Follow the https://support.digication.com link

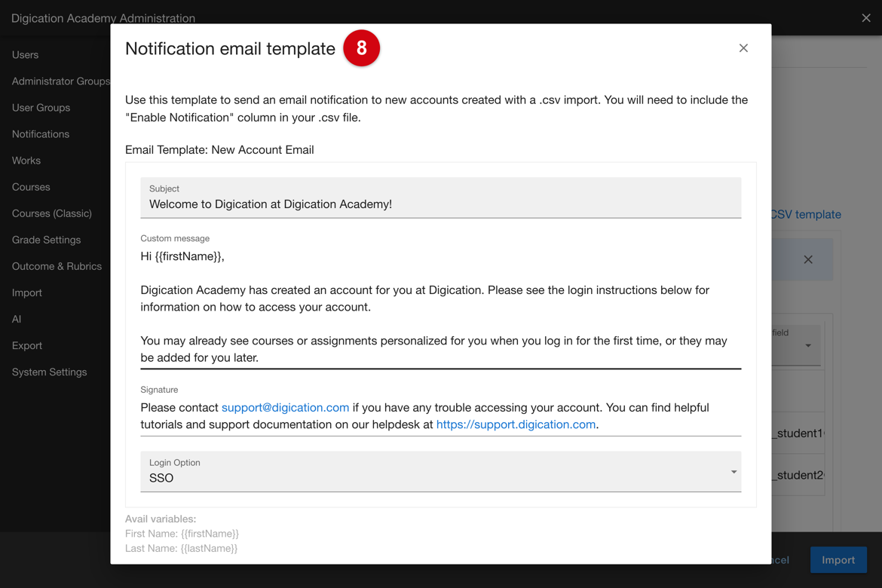(x=516, y=424)
